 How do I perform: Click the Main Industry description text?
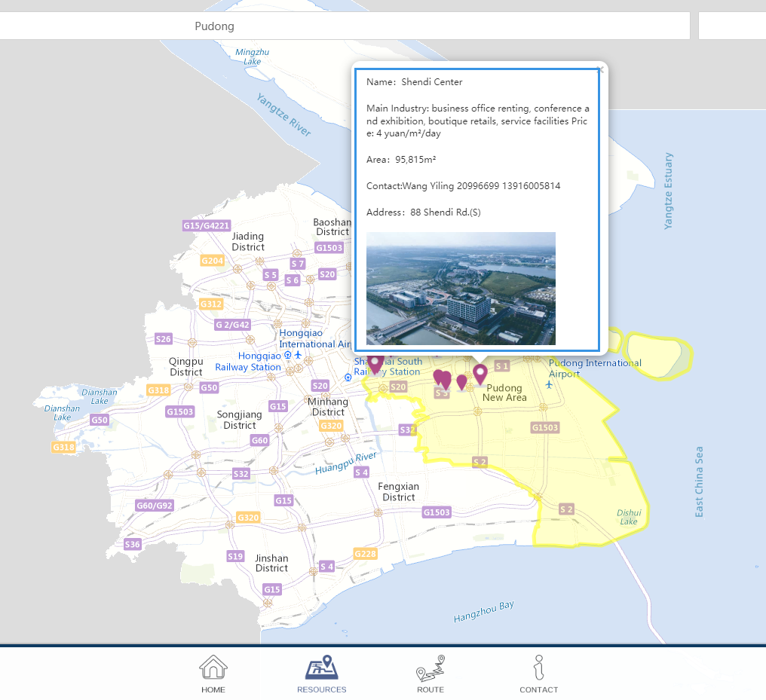pos(478,121)
